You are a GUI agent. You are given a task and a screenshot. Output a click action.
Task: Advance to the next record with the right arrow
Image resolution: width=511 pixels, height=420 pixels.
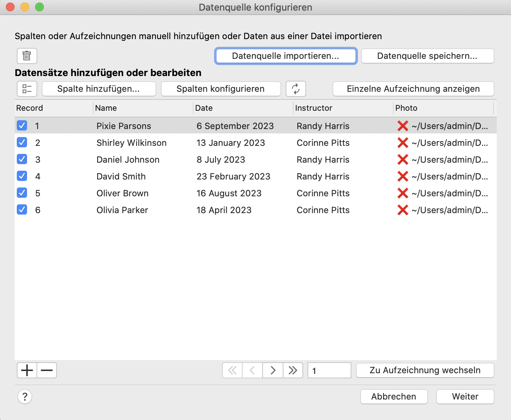272,370
